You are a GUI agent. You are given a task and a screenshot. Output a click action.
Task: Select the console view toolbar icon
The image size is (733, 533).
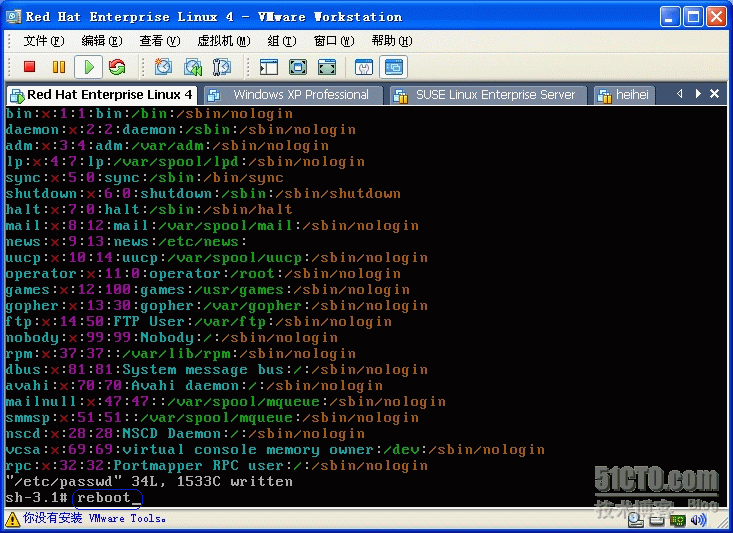394,67
